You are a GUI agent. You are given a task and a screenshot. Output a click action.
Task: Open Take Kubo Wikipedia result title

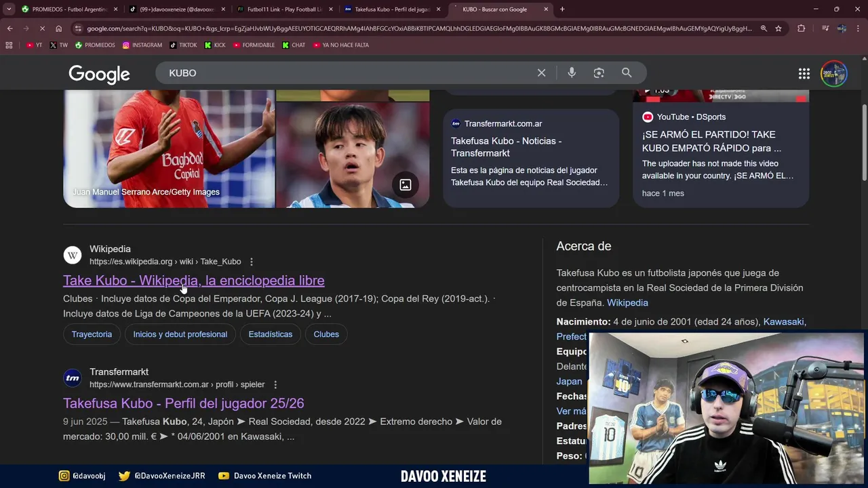pyautogui.click(x=193, y=281)
